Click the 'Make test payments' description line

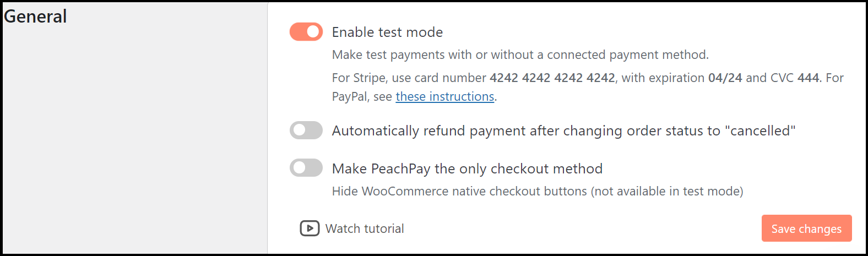coord(520,55)
